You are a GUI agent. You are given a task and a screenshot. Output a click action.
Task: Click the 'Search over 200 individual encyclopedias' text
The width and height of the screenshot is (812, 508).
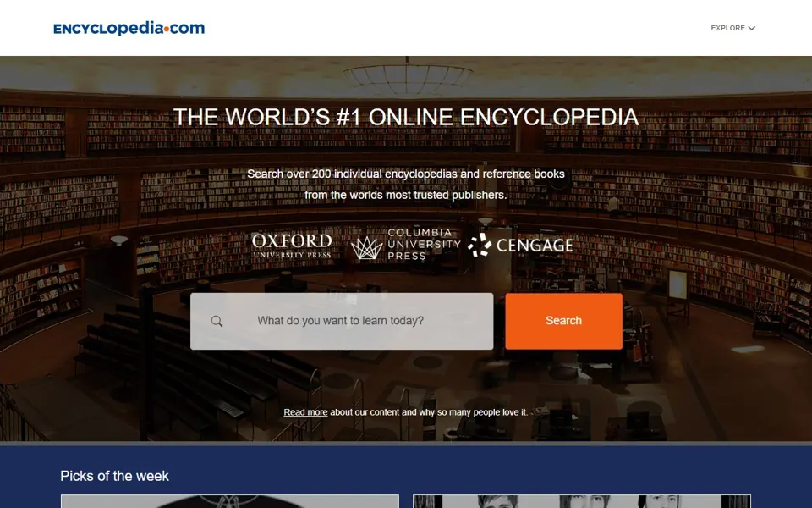[x=405, y=174]
